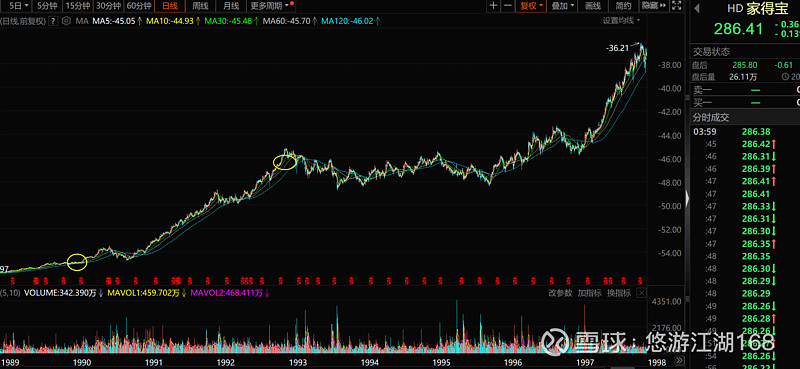Click the 改参数 link
Viewport: 800px width, 369px height.
(561, 293)
